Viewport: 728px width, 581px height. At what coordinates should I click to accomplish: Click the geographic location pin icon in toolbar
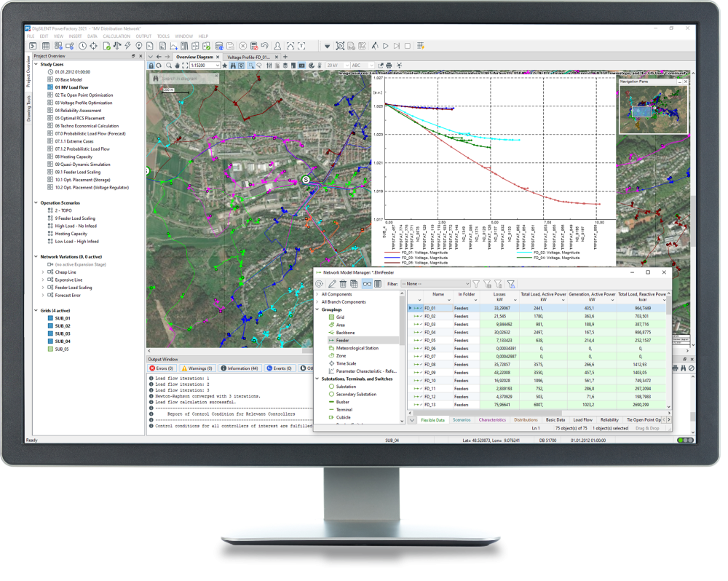point(139,46)
